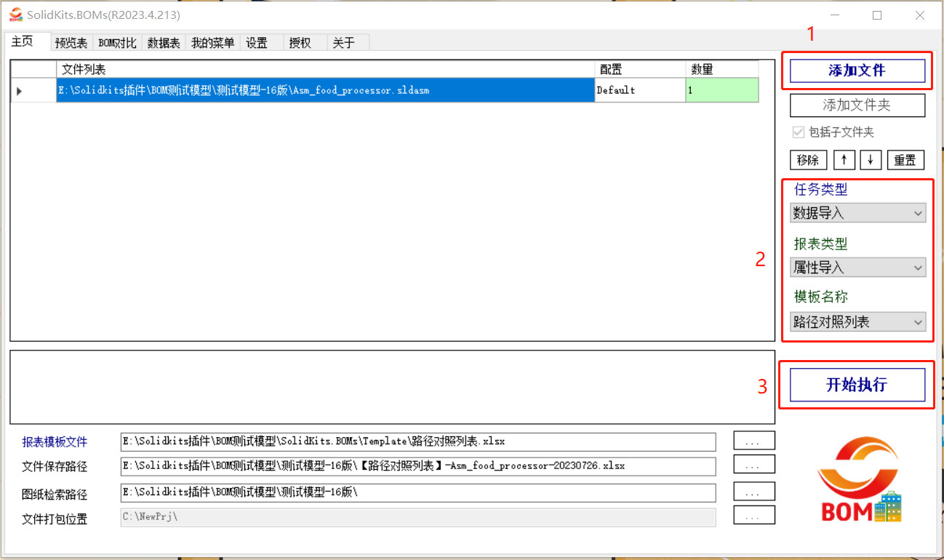944x560 pixels.
Task: Click the 开始执行 button
Action: click(857, 385)
